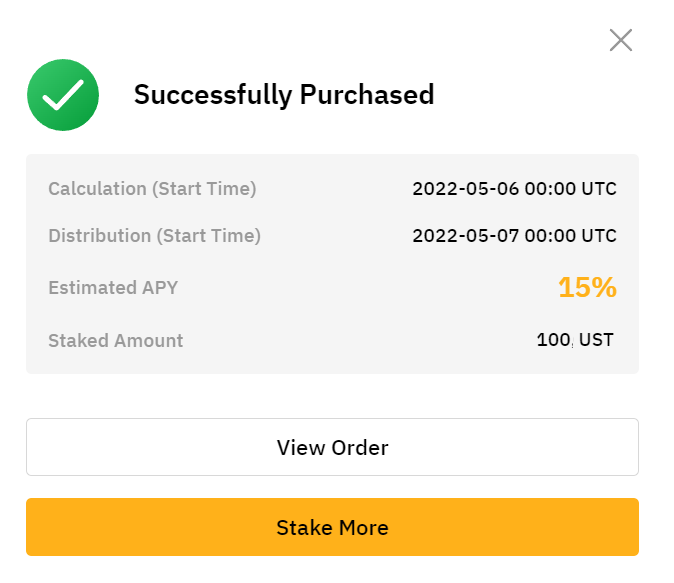
Task: Click UTC in the Calculation row
Action: (598, 188)
